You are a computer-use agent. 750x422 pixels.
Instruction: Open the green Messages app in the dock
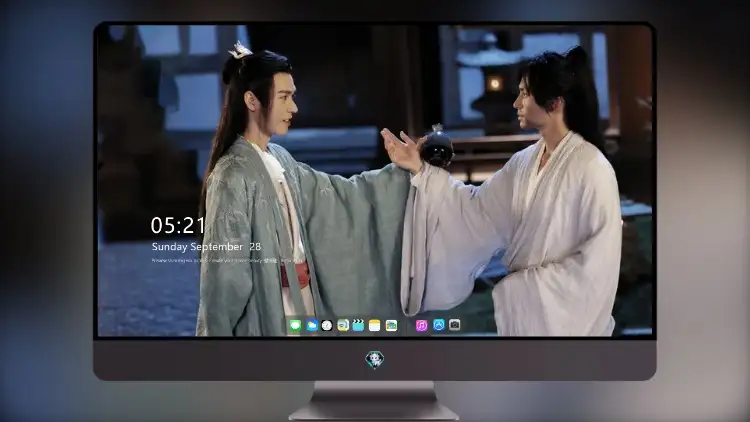296,325
